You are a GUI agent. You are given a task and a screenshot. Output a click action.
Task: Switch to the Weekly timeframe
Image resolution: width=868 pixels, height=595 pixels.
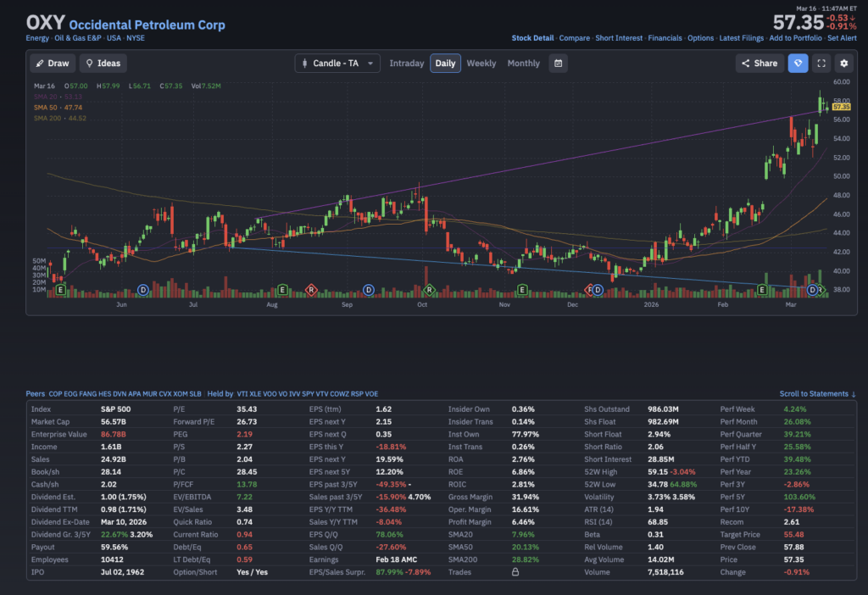click(481, 64)
